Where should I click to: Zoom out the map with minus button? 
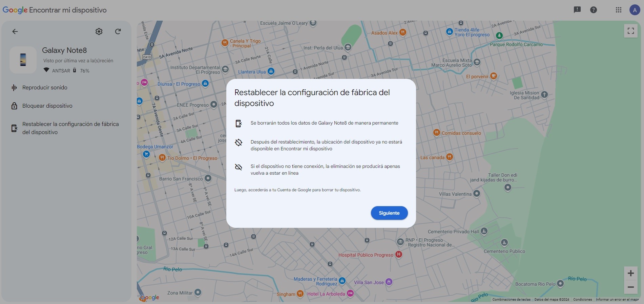631,287
